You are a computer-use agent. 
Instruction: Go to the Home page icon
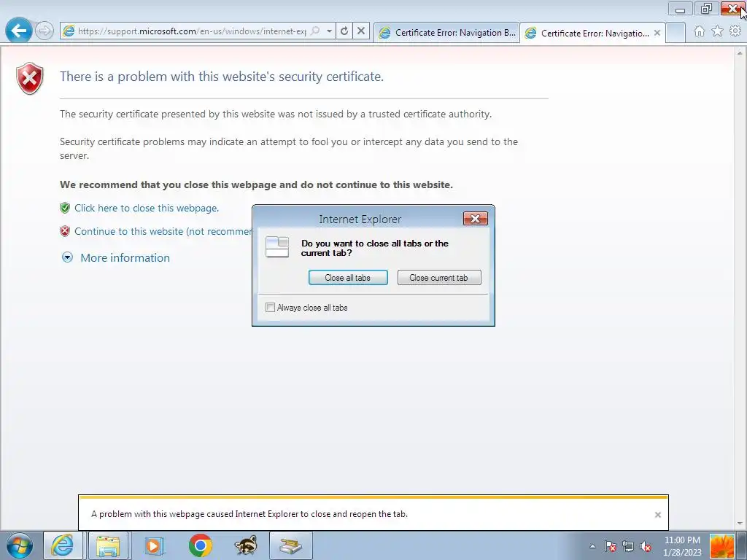tap(700, 31)
